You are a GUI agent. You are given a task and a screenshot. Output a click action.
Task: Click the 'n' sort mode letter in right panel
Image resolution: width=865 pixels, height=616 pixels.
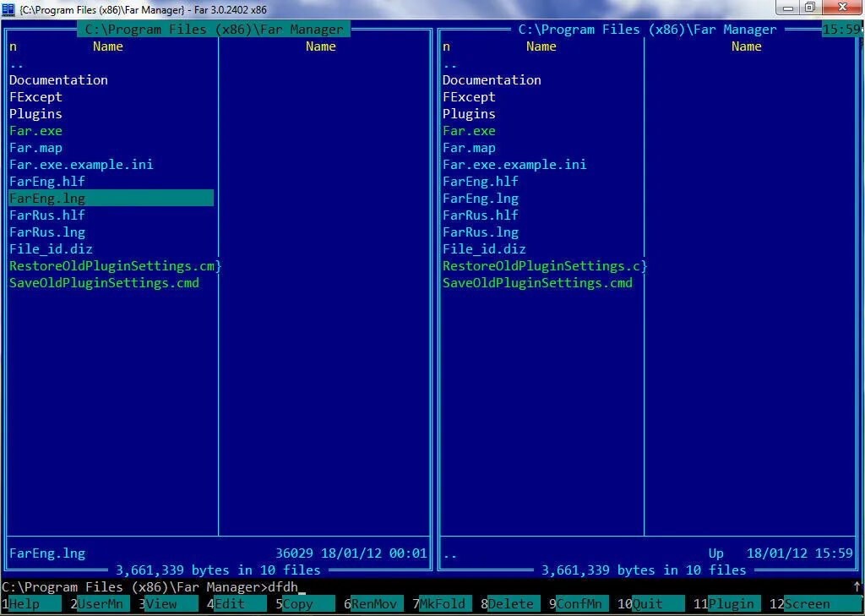pyautogui.click(x=446, y=46)
